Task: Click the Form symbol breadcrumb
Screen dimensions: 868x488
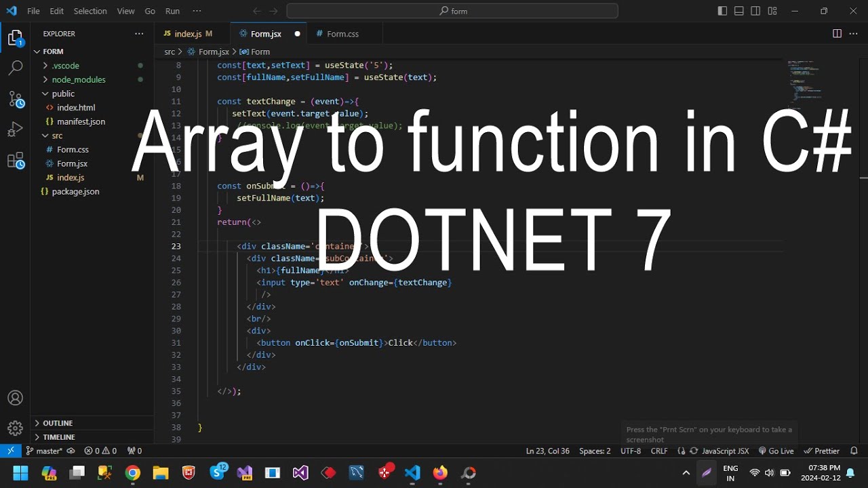Action: (255, 52)
